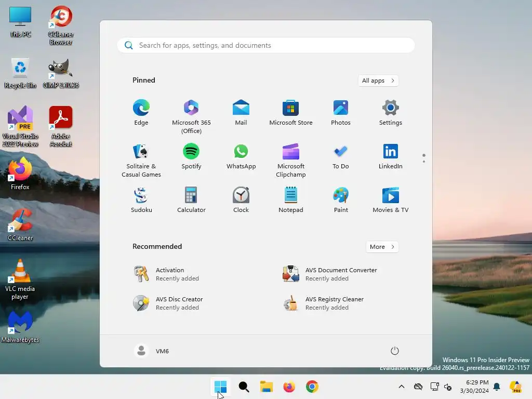The image size is (532, 399).
Task: Launch the Photos app
Action: [341, 113]
